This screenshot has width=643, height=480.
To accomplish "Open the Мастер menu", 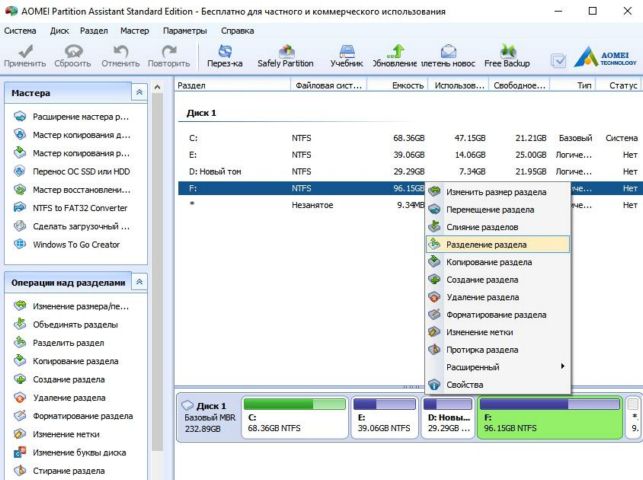I will pyautogui.click(x=135, y=31).
